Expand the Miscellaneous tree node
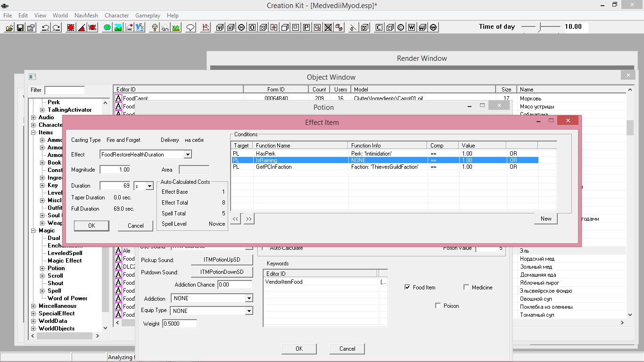The image size is (644, 362). pyautogui.click(x=33, y=306)
